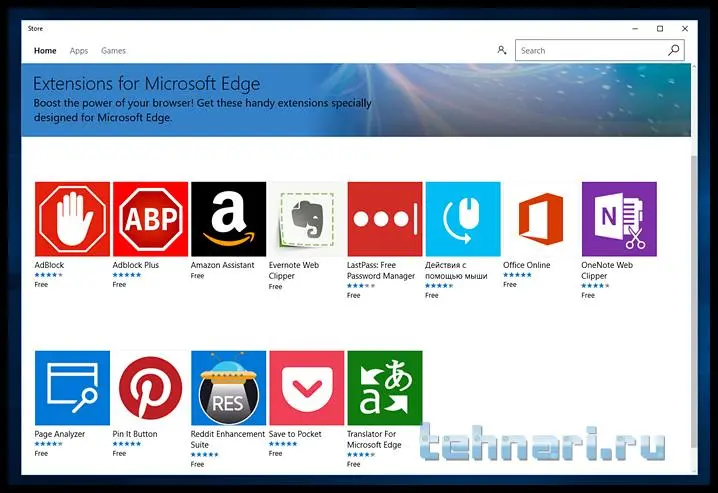Click the star rating under Save to Pocket
Screen dimensions: 718x493
(283, 444)
